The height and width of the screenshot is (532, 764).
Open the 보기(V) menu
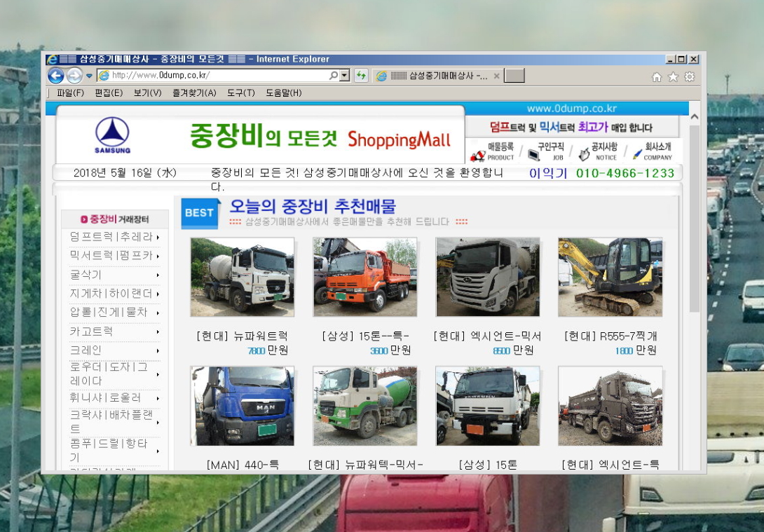pyautogui.click(x=147, y=93)
